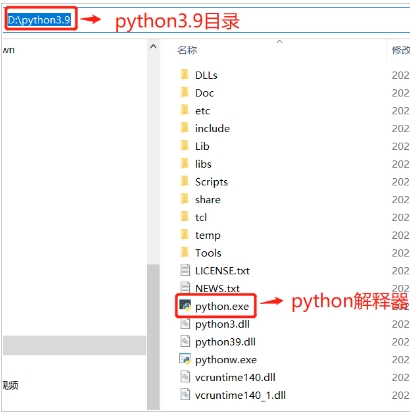The width and height of the screenshot is (410, 415).
Task: Click the DLLs folder icon
Action: [184, 75]
